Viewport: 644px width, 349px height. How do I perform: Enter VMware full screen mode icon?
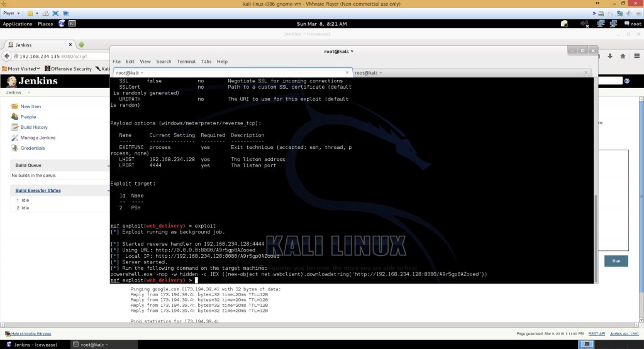[55, 13]
